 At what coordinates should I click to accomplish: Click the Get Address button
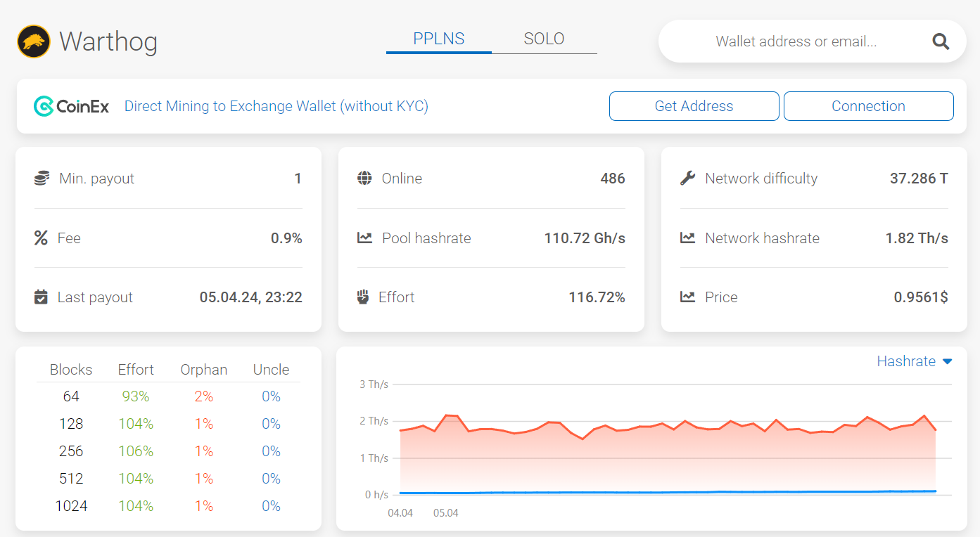tap(694, 105)
